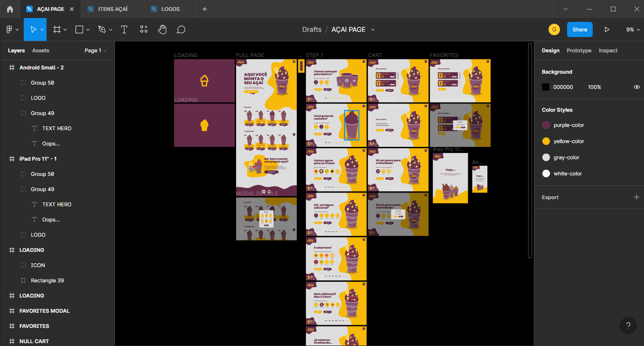This screenshot has width=644, height=346.
Task: Select Group 50 under Android Small - 2
Action: pyautogui.click(x=57, y=83)
